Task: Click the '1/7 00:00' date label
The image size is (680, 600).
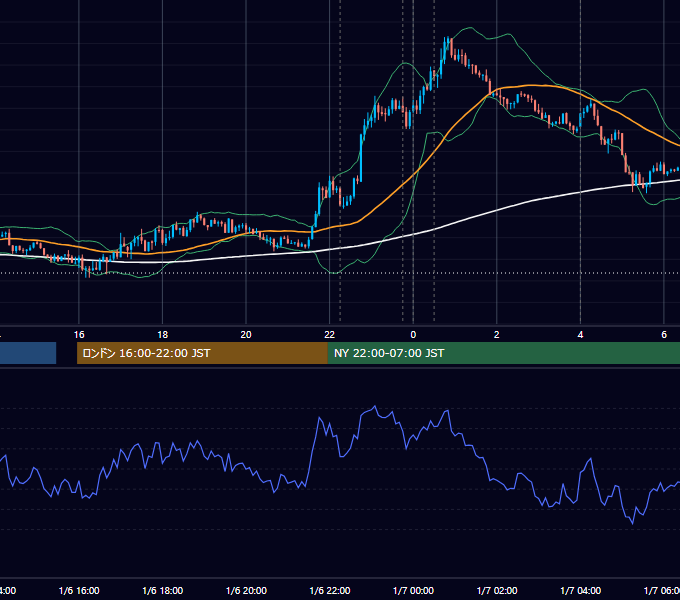Action: 413,590
